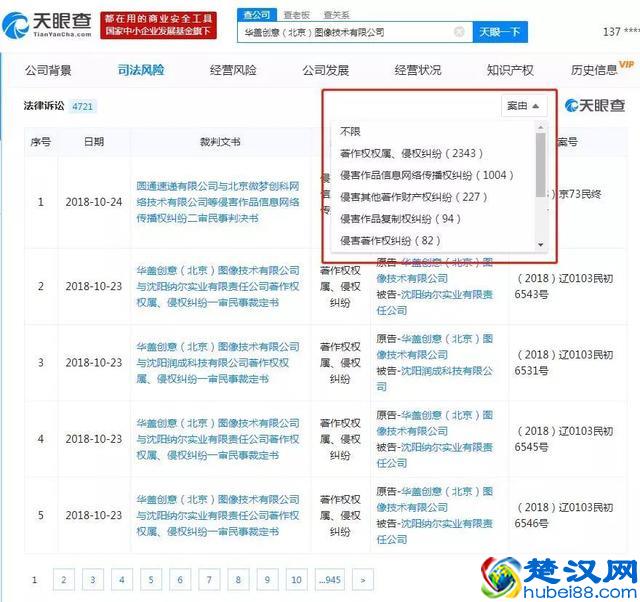Open the row 4 judgment document link
640x602 pixels.
[x=218, y=439]
